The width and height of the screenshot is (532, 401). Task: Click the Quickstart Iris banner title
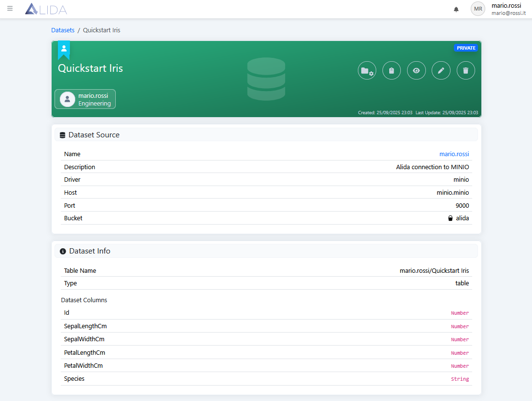[90, 68]
